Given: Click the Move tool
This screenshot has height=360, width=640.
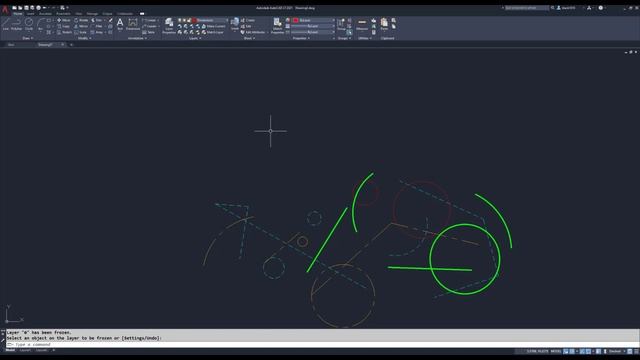Looking at the screenshot, I should pyautogui.click(x=64, y=20).
